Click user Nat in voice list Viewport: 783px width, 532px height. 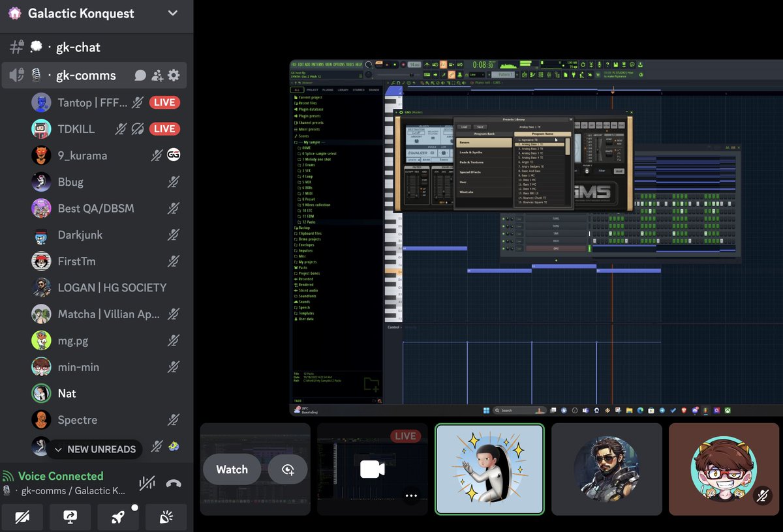67,393
